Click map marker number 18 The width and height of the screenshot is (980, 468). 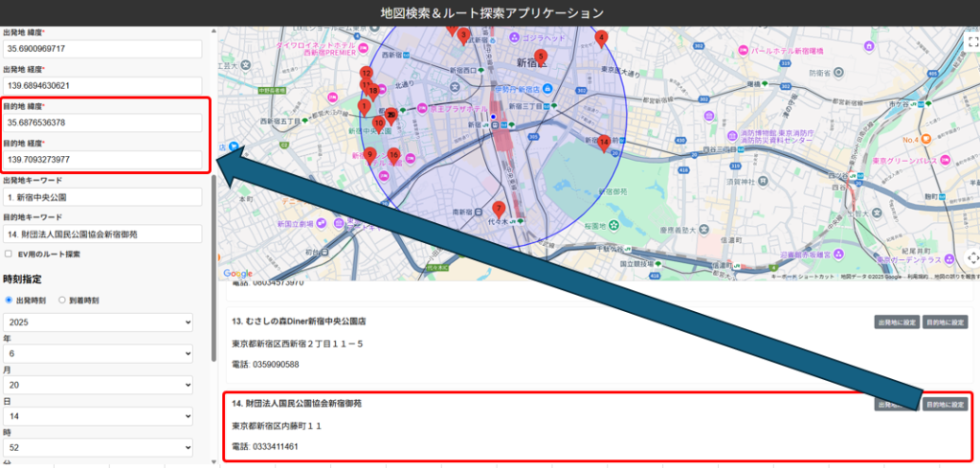coord(373,93)
